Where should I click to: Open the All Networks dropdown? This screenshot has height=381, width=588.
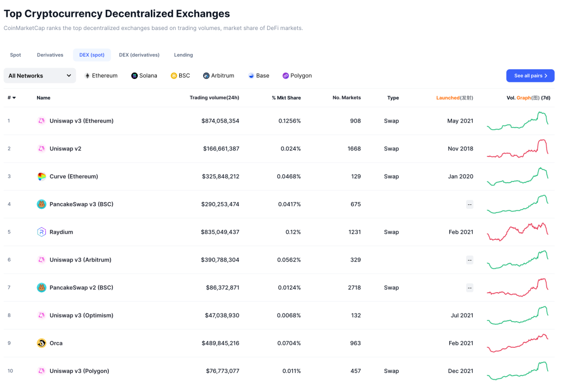tap(40, 76)
